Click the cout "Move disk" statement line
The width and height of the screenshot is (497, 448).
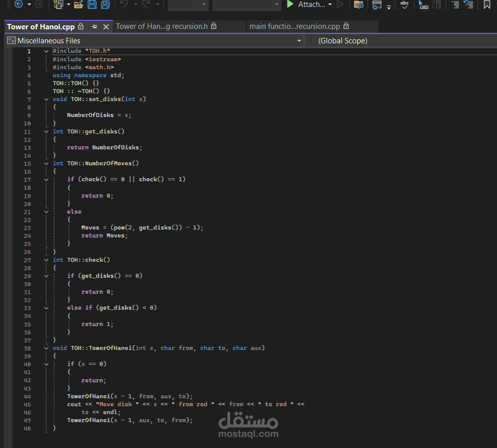tap(185, 404)
